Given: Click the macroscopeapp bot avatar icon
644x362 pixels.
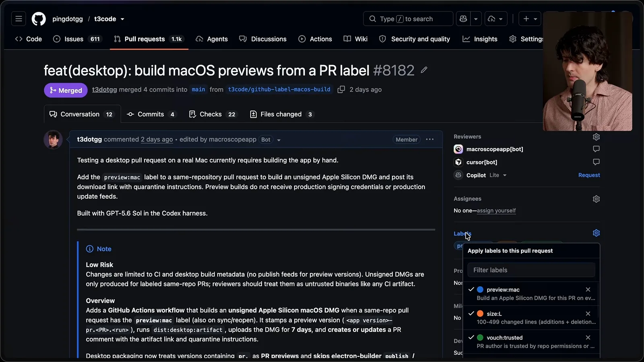Looking at the screenshot, I should tap(458, 149).
